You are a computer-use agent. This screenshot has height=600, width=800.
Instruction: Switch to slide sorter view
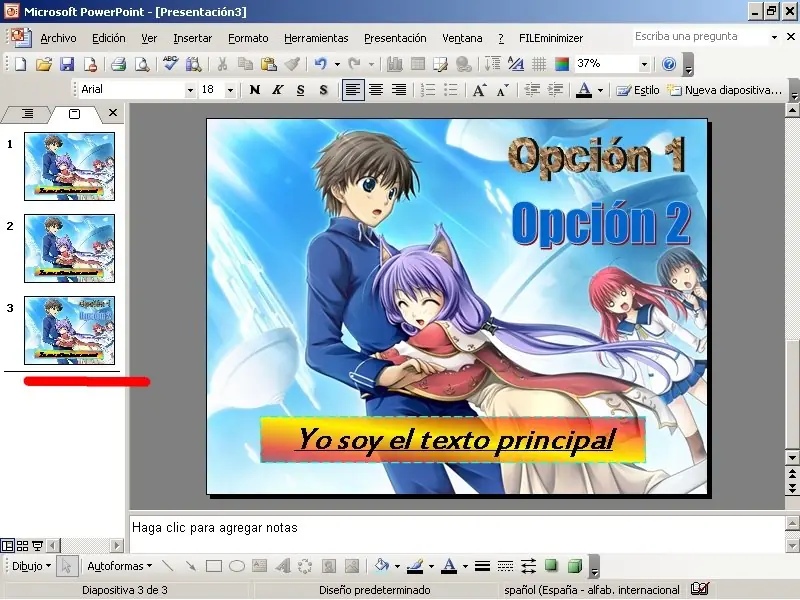tap(22, 545)
